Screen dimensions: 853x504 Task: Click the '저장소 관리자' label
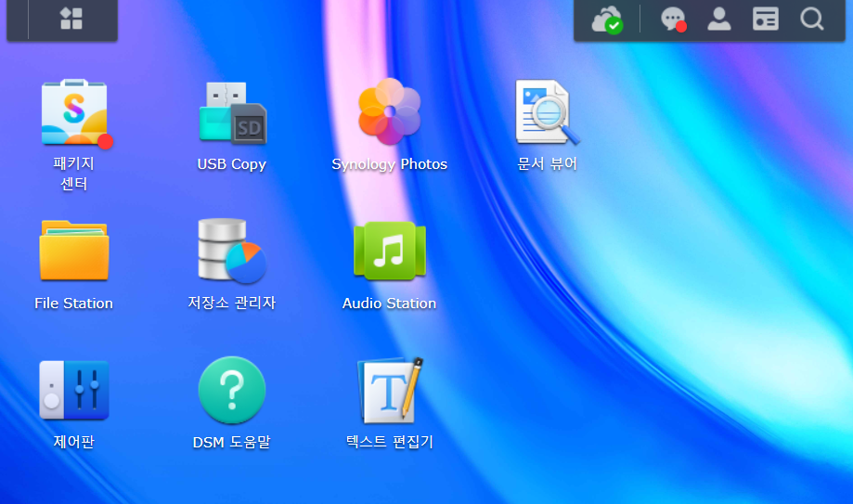[x=232, y=303]
